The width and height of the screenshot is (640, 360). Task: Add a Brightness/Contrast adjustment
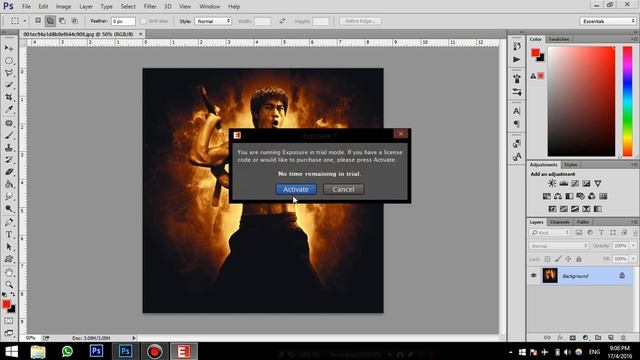[552, 183]
